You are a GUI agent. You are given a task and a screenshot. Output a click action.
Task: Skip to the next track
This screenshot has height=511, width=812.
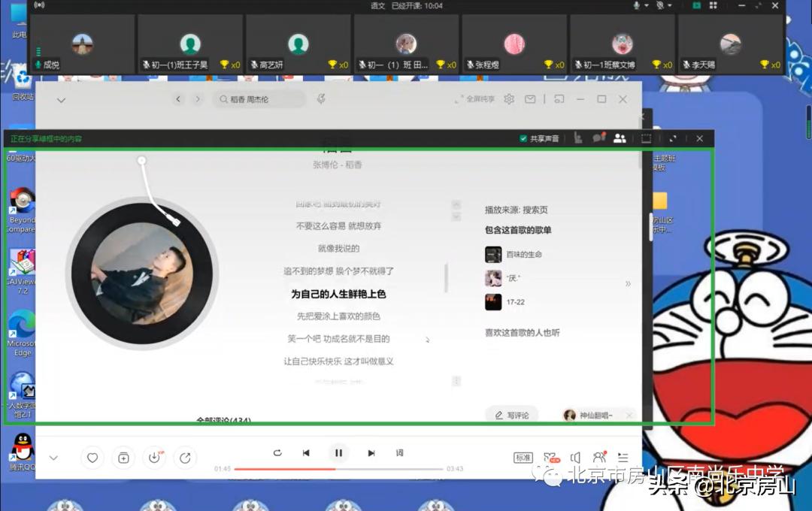[371, 453]
